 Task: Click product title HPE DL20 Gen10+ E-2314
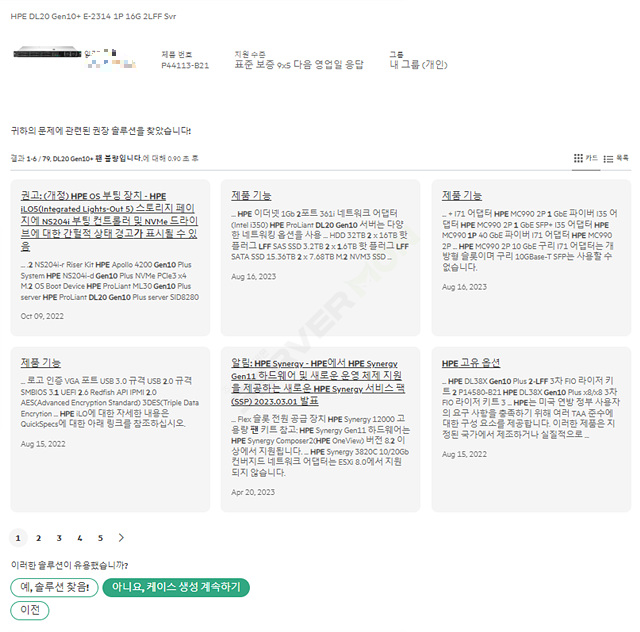(93, 16)
